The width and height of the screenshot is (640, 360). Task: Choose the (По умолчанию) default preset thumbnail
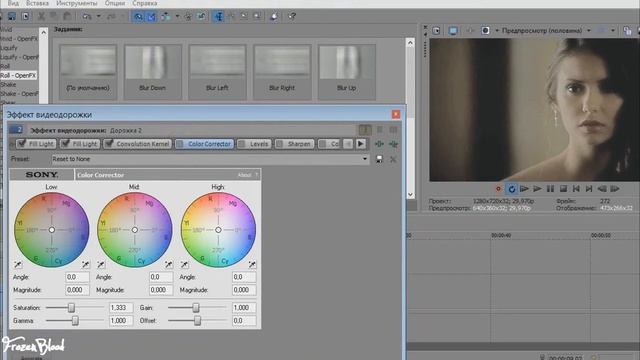click(x=88, y=71)
